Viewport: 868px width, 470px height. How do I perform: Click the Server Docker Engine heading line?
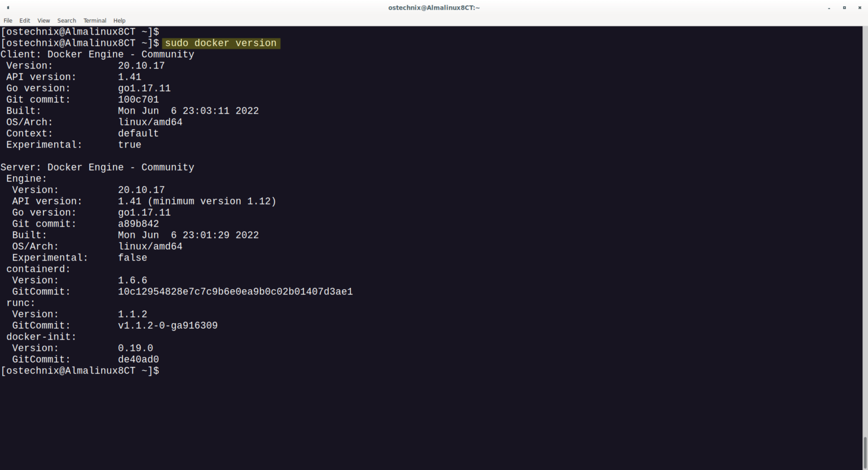[x=97, y=167]
